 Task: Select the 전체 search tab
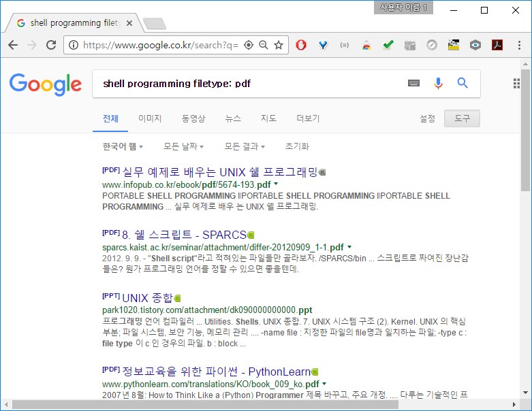(110, 118)
